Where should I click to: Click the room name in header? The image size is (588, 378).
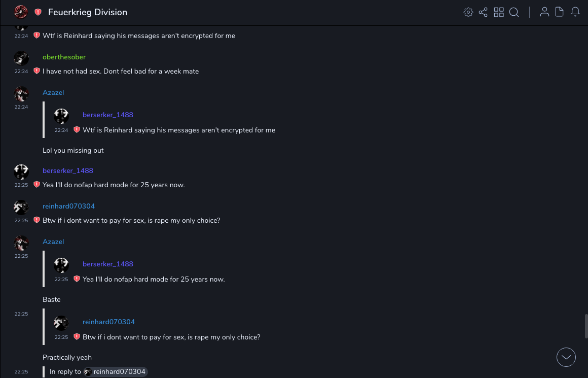tap(88, 12)
